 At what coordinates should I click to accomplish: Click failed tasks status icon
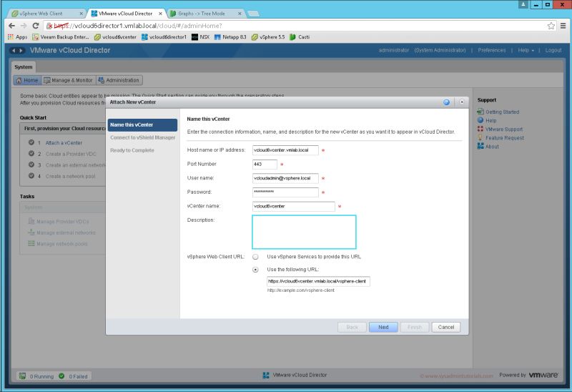pyautogui.click(x=61, y=376)
